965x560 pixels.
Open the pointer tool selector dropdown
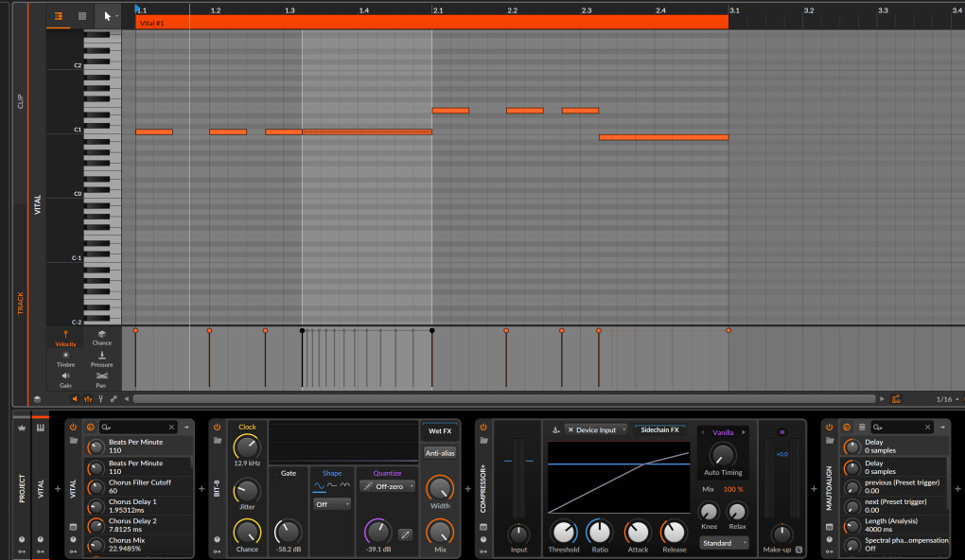pos(110,16)
